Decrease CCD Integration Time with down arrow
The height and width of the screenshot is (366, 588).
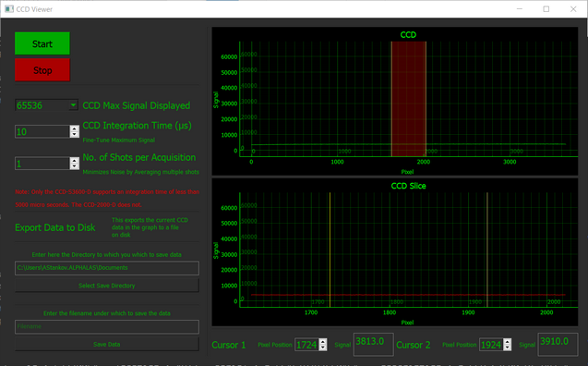coord(74,134)
